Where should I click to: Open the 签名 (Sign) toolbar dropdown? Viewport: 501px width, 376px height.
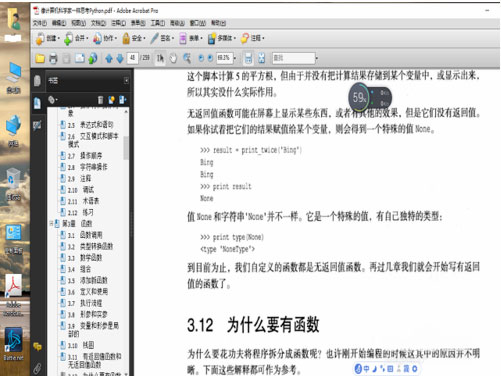pyautogui.click(x=162, y=39)
